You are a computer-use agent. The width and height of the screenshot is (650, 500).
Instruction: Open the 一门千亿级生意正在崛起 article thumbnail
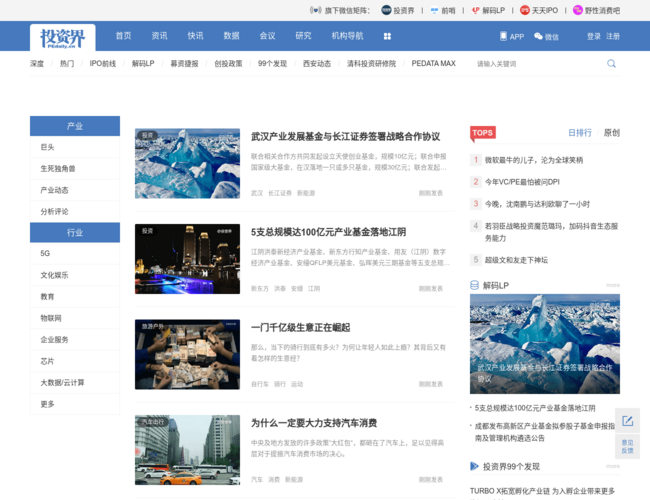pyautogui.click(x=187, y=354)
